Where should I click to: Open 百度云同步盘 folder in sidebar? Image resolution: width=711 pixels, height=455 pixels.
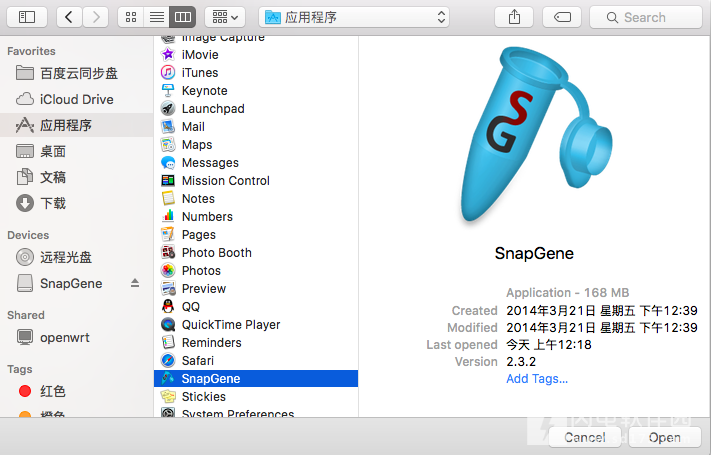(77, 73)
